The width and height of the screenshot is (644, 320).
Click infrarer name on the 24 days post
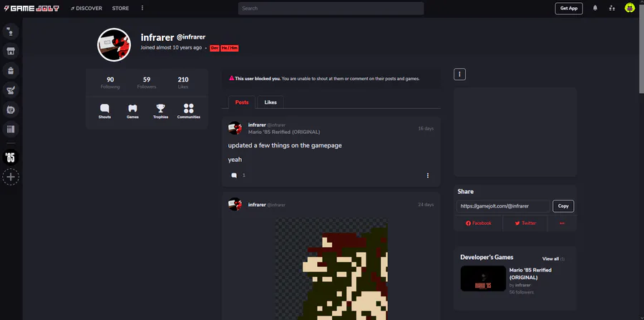[257, 205]
